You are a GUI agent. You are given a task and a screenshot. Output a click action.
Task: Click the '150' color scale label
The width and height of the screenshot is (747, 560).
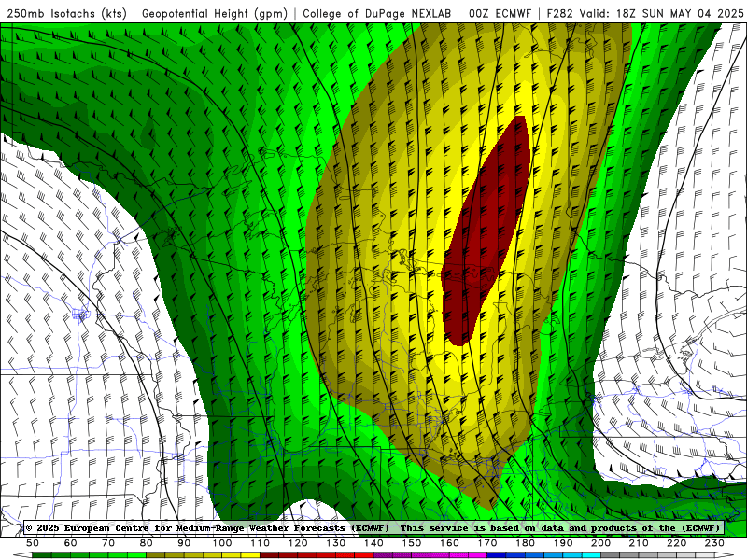412,543
